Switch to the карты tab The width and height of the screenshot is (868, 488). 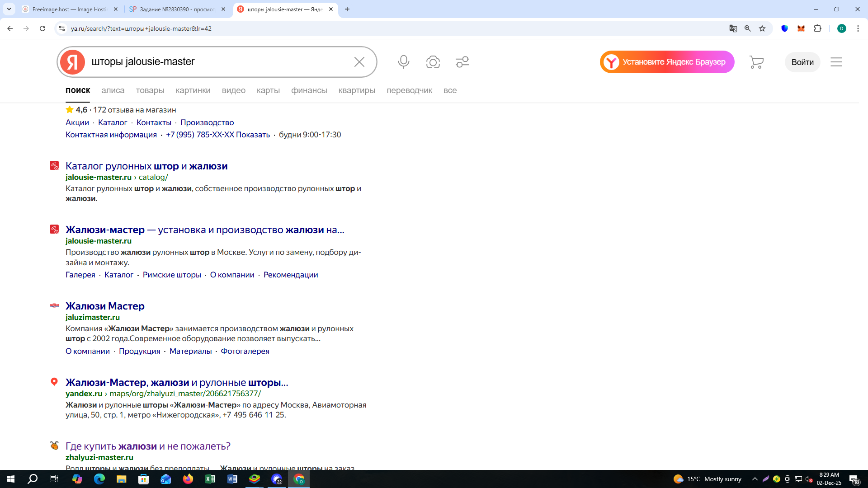pyautogui.click(x=268, y=90)
